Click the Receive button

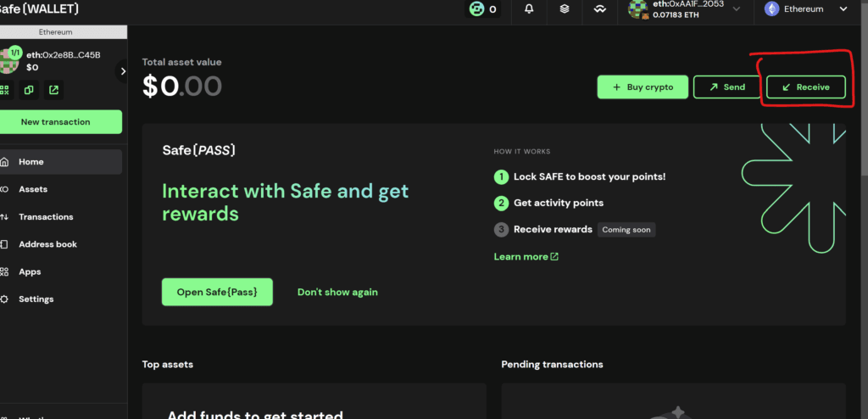(805, 87)
